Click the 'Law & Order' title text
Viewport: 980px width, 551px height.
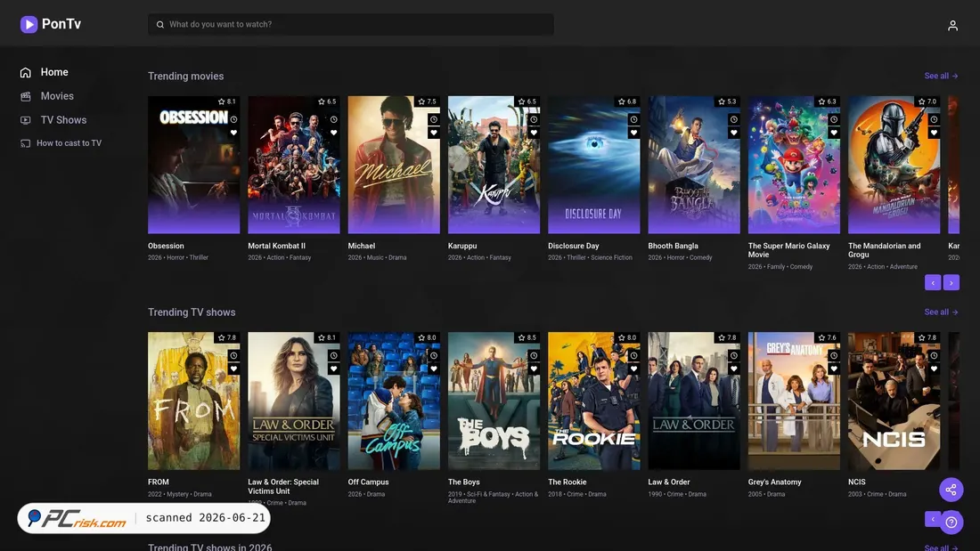pyautogui.click(x=669, y=482)
